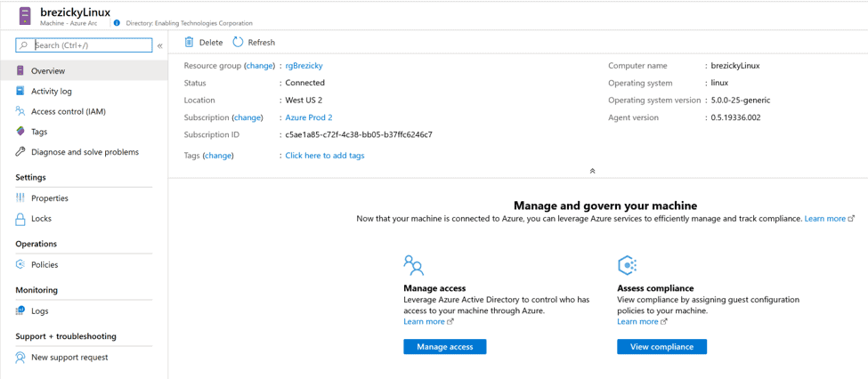This screenshot has height=379, width=868.
Task: Click the View compliance button
Action: (x=662, y=347)
